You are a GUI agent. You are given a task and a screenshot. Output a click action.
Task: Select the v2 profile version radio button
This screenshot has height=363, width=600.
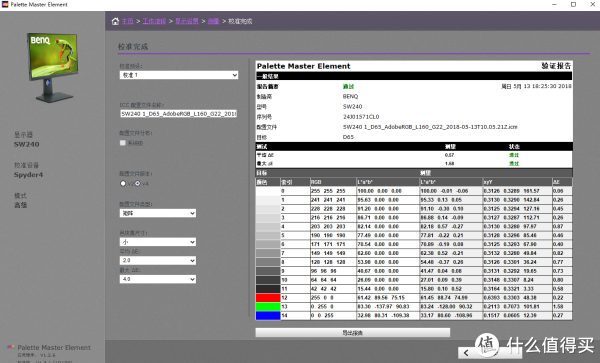[123, 184]
